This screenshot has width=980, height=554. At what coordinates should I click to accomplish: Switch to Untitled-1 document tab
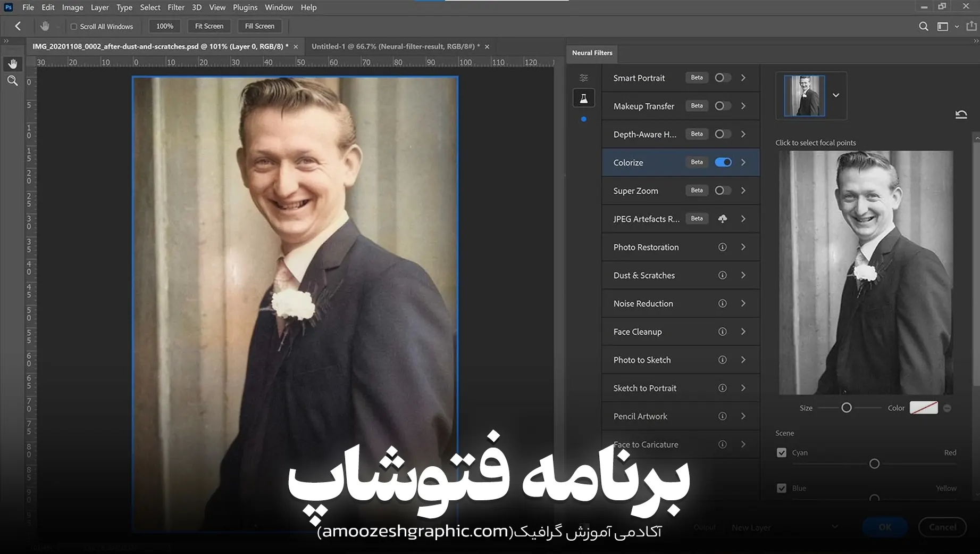pos(395,47)
